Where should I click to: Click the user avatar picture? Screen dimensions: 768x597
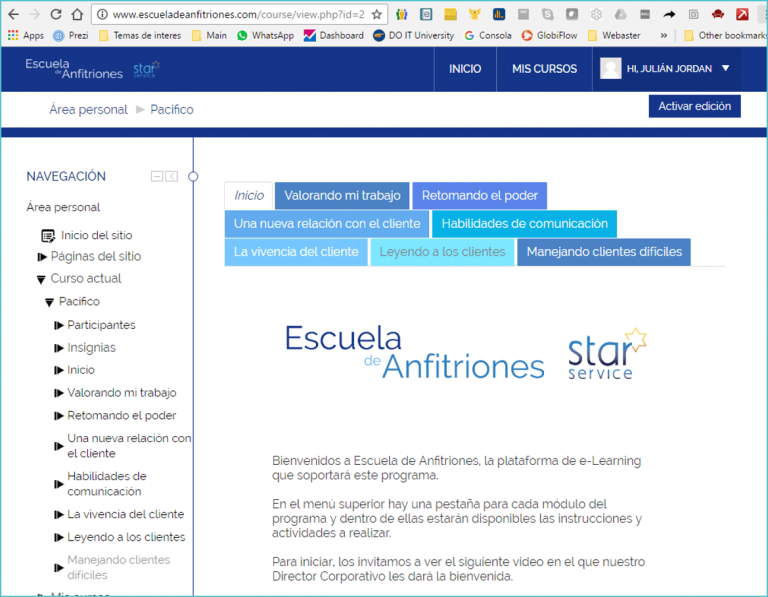coord(610,69)
